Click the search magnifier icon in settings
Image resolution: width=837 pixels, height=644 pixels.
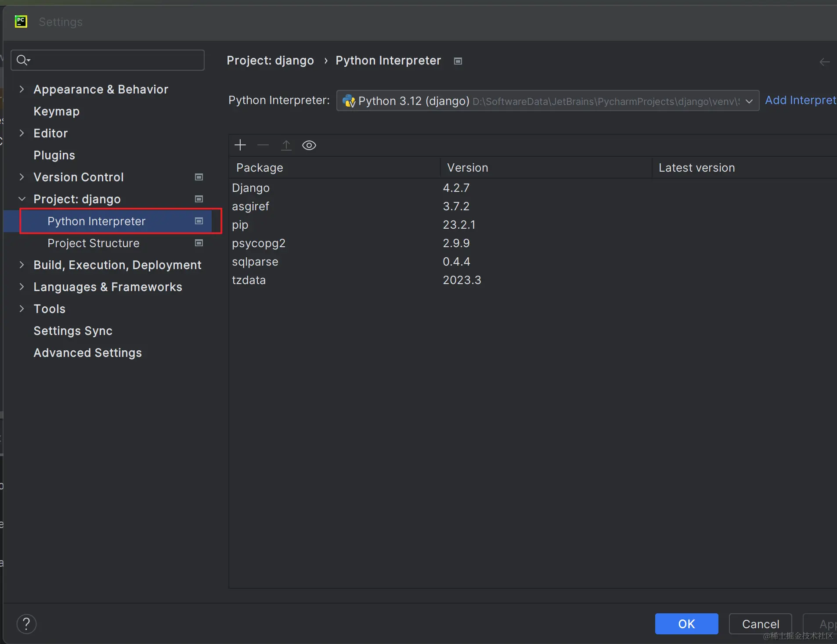point(23,60)
